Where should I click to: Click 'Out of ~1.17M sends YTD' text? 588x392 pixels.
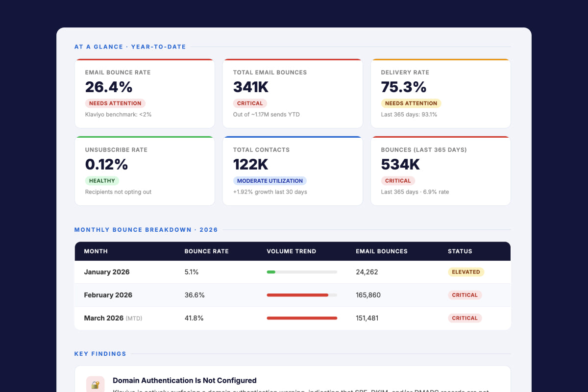pyautogui.click(x=267, y=115)
